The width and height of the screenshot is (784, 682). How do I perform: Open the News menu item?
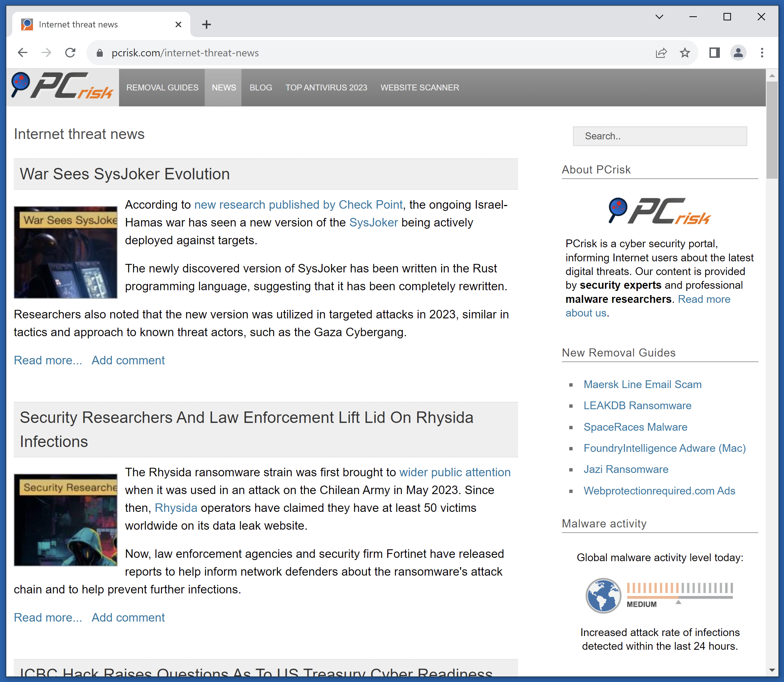tap(224, 87)
